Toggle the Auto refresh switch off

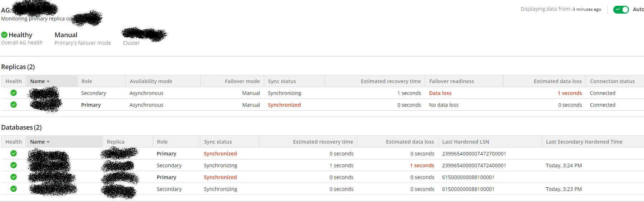tap(621, 10)
